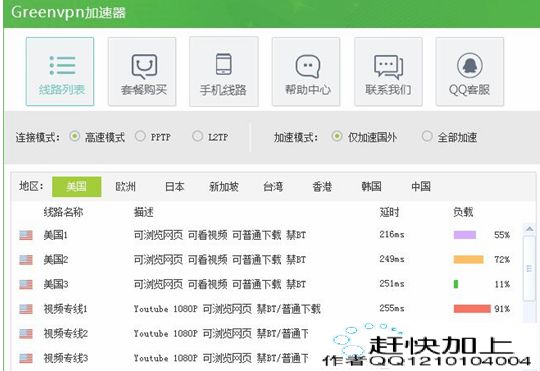Choose 仅加速国外 acceleration mode

[x=337, y=136]
